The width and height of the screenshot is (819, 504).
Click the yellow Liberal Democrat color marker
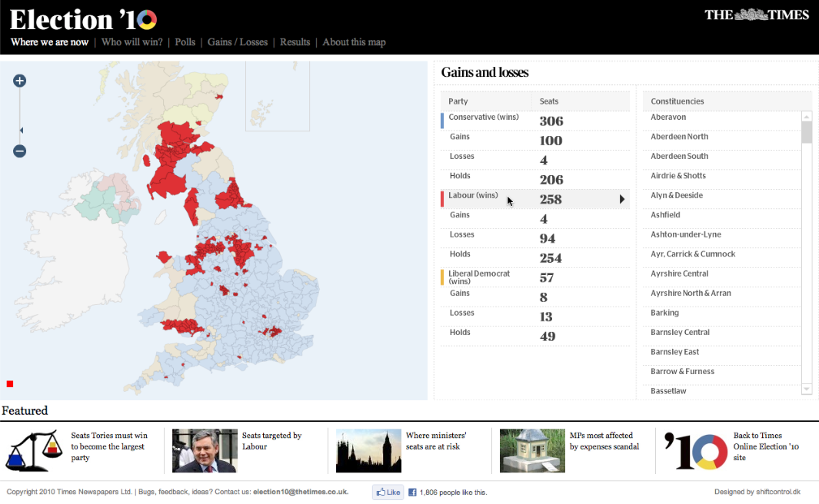tap(442, 277)
